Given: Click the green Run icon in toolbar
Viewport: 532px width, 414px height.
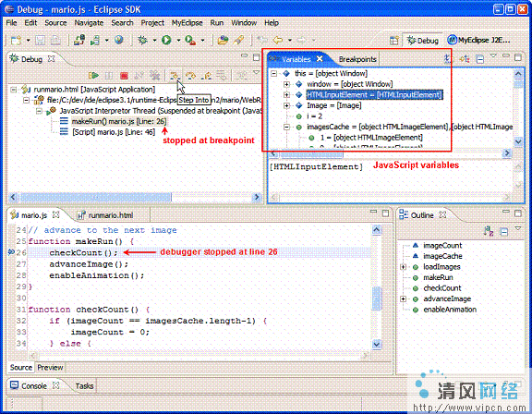Looking at the screenshot, I should coord(166,41).
